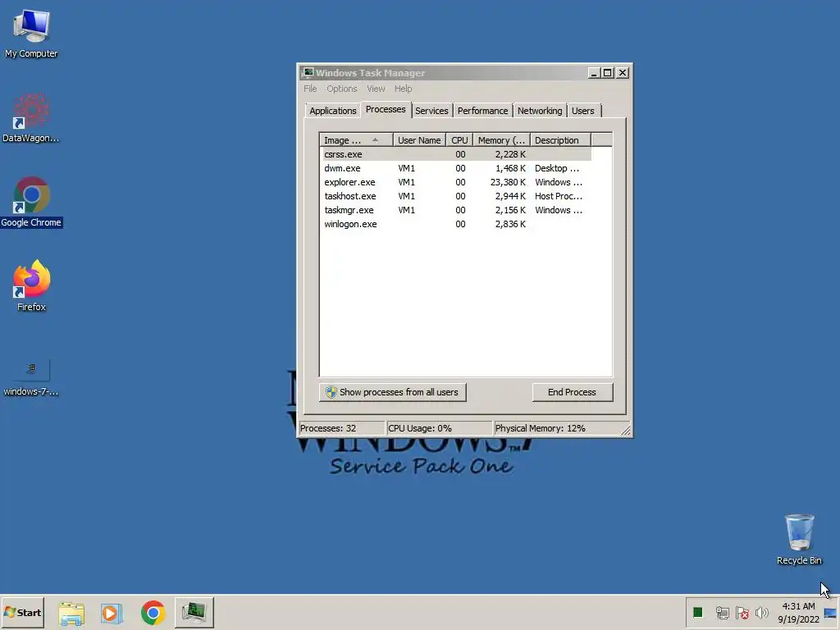This screenshot has width=840, height=630.
Task: Click the Task Manager title bar icon
Action: coord(308,72)
